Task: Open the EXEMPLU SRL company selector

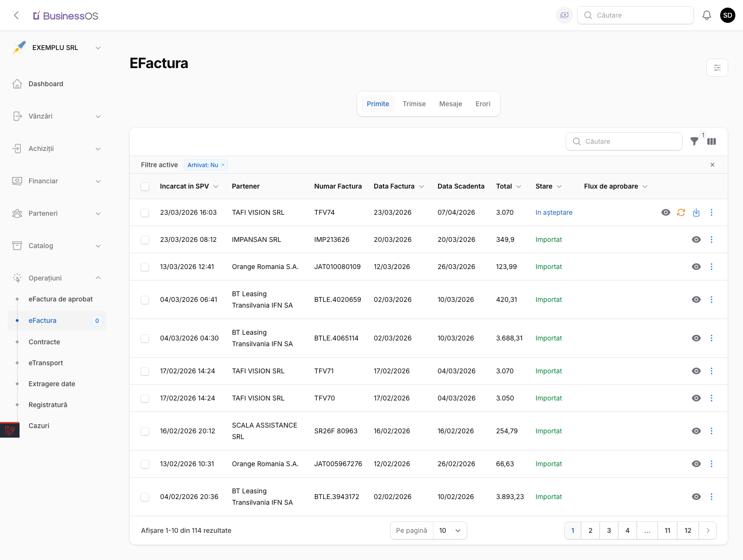Action: (x=57, y=48)
